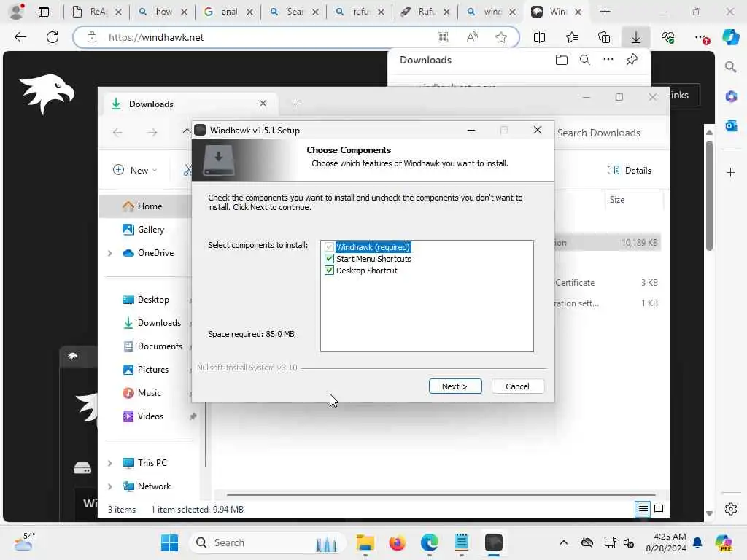Open Videos folder in sidebar

pyautogui.click(x=150, y=416)
